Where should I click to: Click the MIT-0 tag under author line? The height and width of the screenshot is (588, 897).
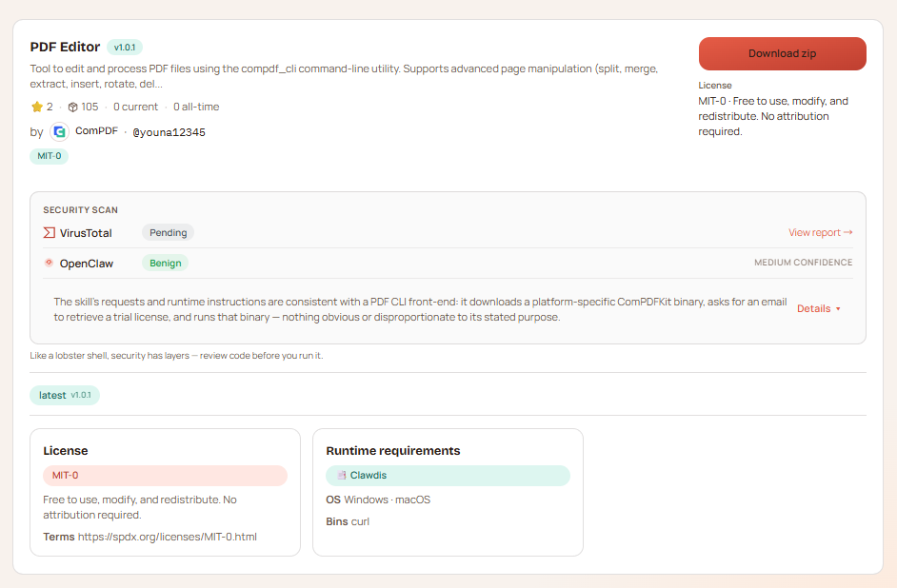tap(50, 156)
